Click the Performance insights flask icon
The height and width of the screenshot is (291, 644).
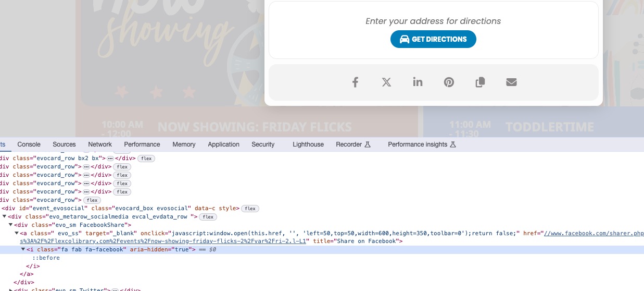(x=452, y=144)
